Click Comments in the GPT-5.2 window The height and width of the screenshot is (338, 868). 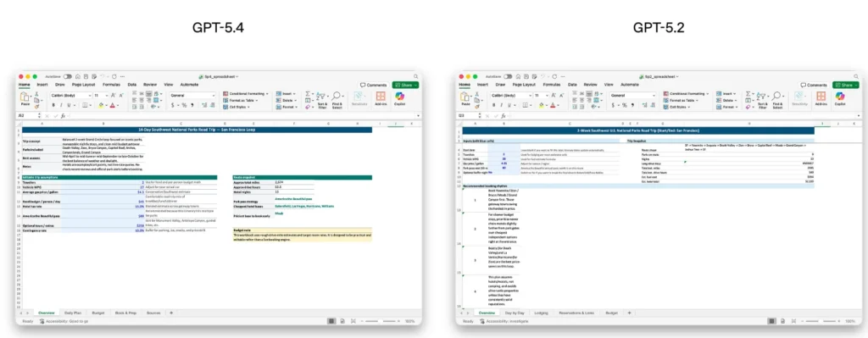(815, 86)
